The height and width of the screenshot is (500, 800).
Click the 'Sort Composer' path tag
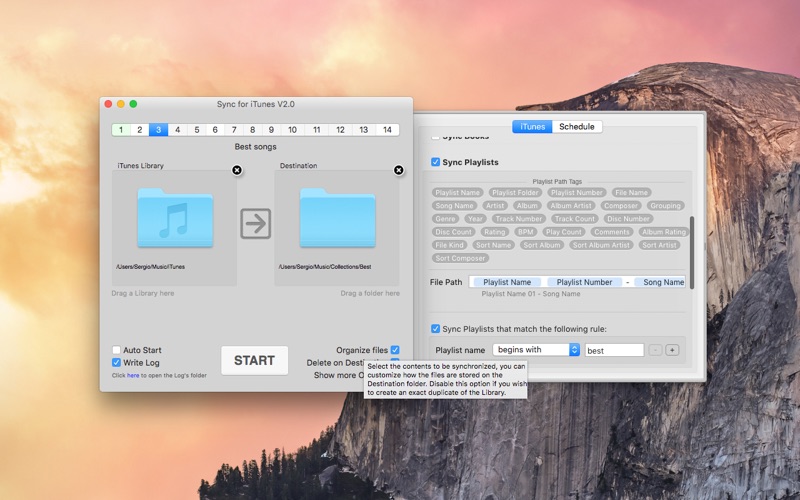pos(460,259)
